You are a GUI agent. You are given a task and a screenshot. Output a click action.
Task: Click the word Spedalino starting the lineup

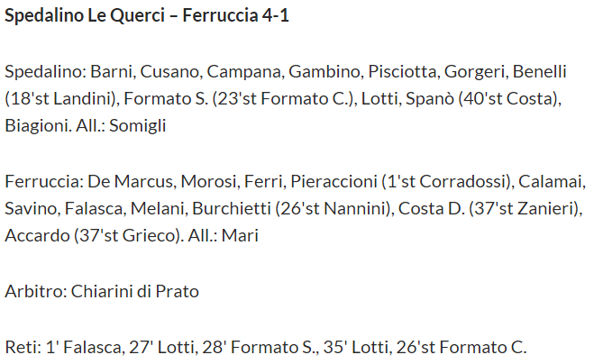click(x=45, y=72)
